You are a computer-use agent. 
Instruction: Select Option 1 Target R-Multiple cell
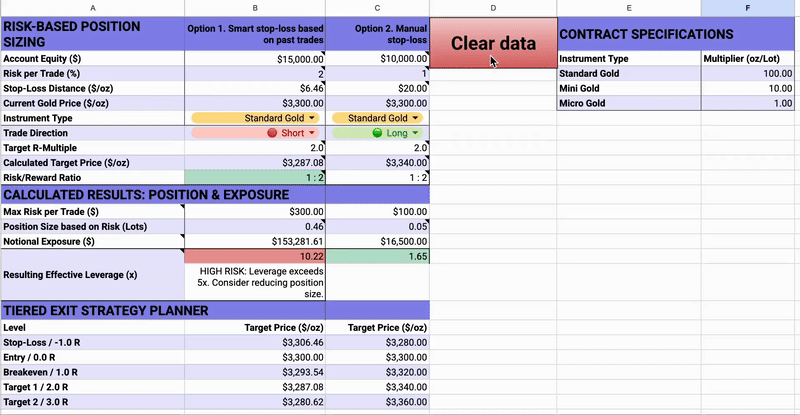click(x=255, y=148)
